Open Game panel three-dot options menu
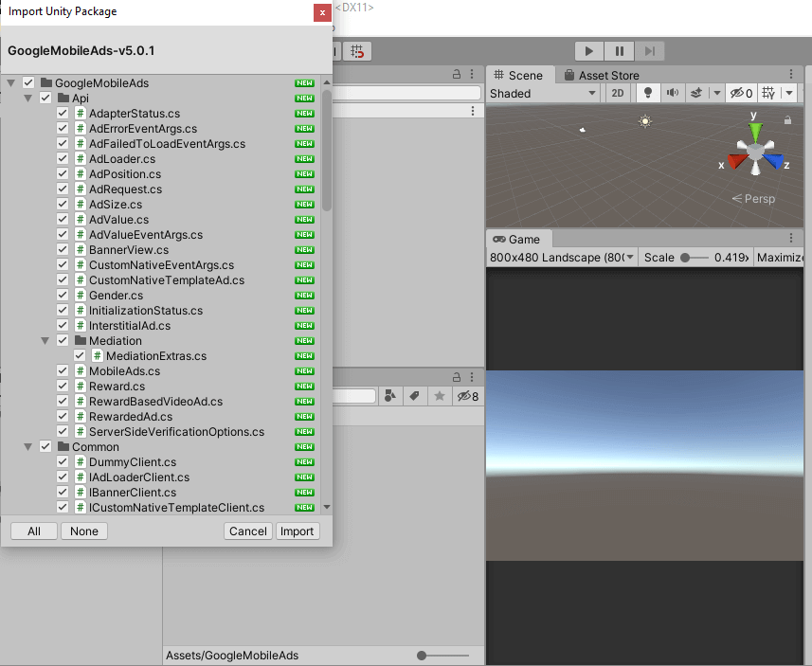The width and height of the screenshot is (812, 666). [791, 238]
